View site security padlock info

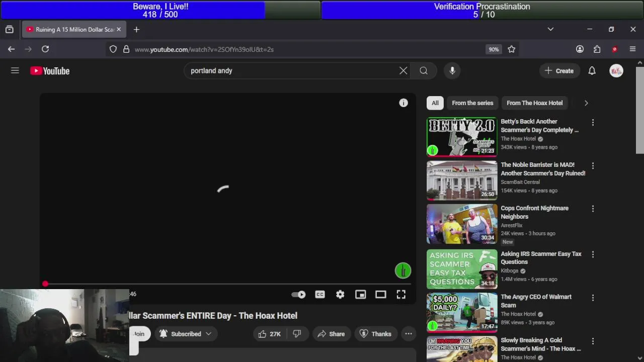click(x=126, y=49)
